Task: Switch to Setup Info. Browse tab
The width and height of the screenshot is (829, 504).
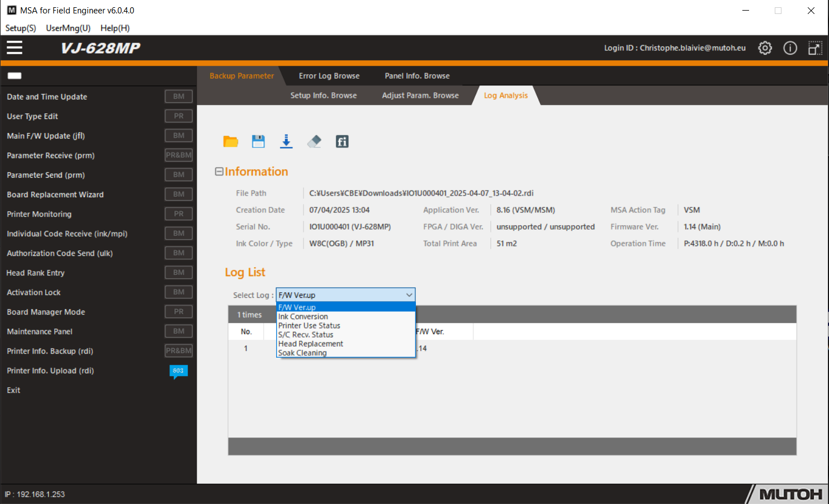Action: click(324, 96)
